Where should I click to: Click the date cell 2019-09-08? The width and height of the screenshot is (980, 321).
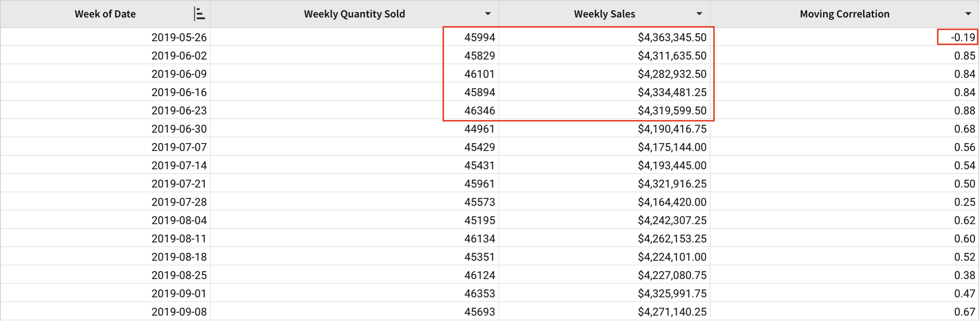click(x=179, y=312)
